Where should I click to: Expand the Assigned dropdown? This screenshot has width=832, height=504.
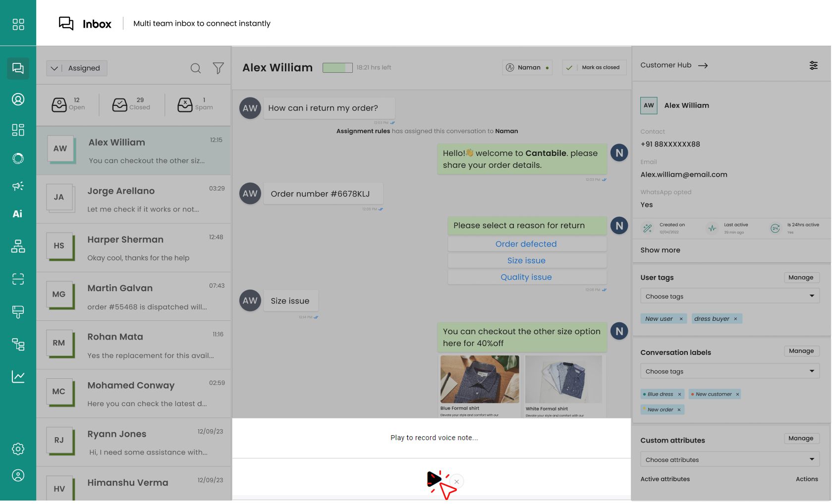[77, 68]
